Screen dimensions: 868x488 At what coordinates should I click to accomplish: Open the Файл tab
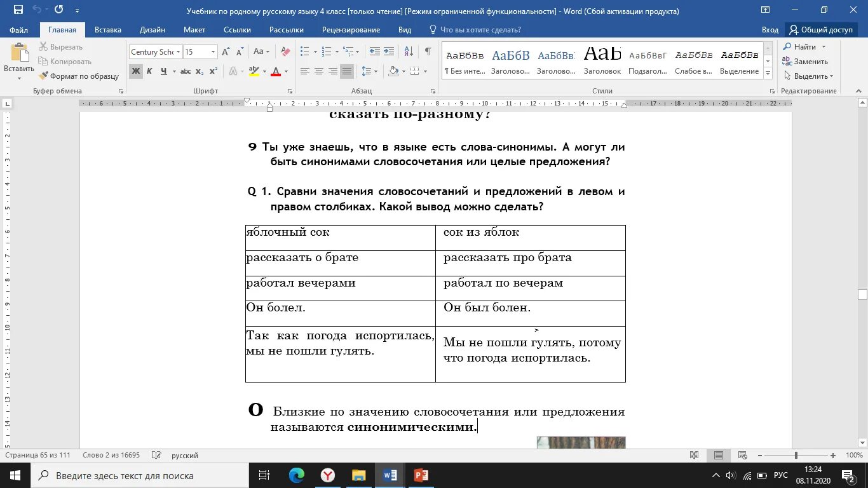pyautogui.click(x=19, y=30)
